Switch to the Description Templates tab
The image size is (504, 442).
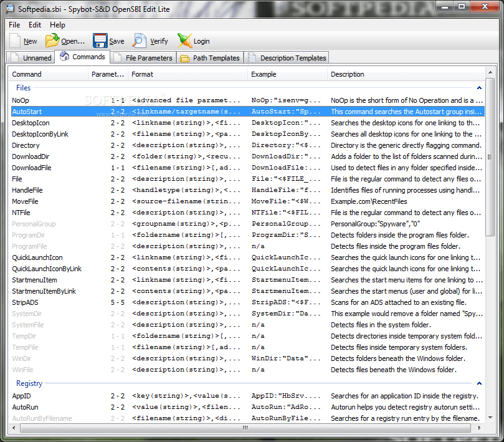click(287, 58)
